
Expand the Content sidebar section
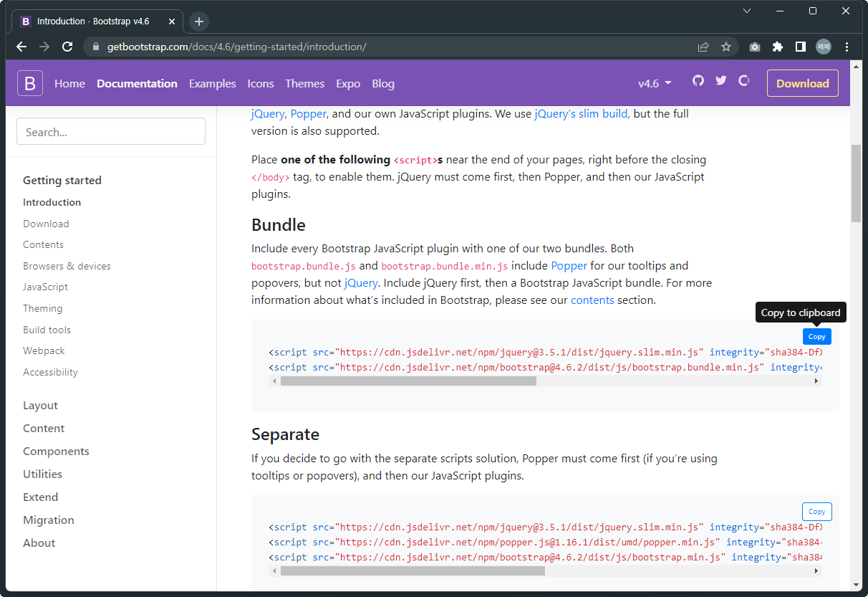point(44,428)
